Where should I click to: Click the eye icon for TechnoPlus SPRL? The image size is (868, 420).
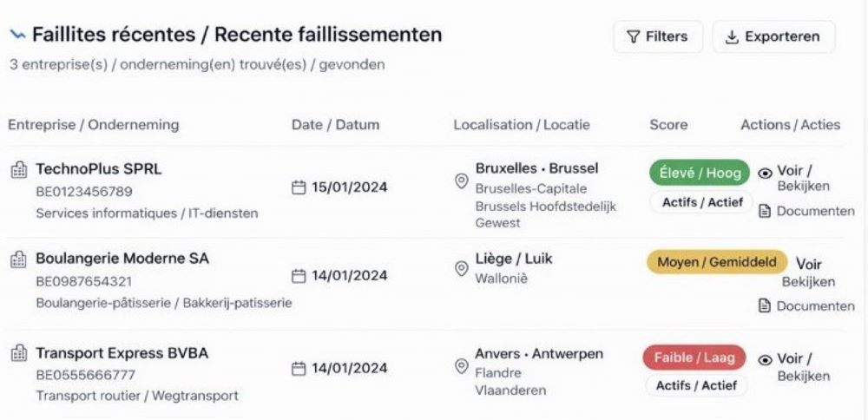point(766,173)
